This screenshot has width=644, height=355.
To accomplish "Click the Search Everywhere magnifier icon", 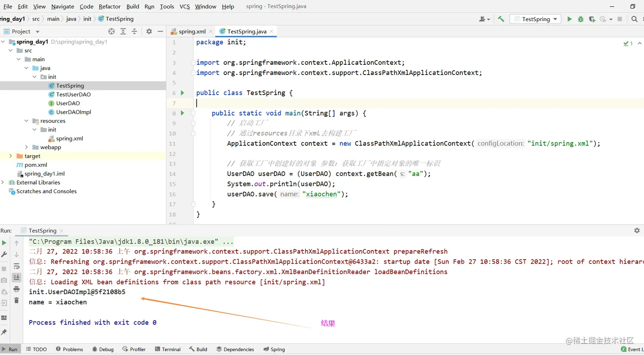I will tap(634, 19).
